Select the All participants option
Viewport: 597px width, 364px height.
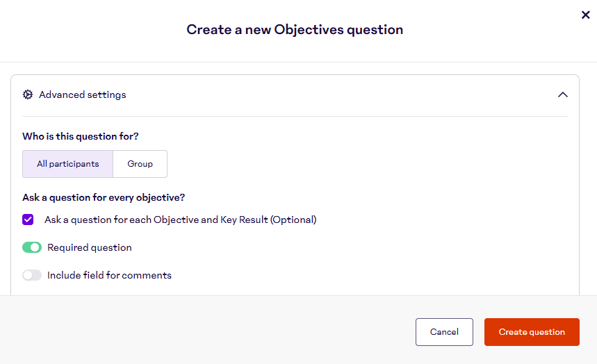pyautogui.click(x=67, y=164)
